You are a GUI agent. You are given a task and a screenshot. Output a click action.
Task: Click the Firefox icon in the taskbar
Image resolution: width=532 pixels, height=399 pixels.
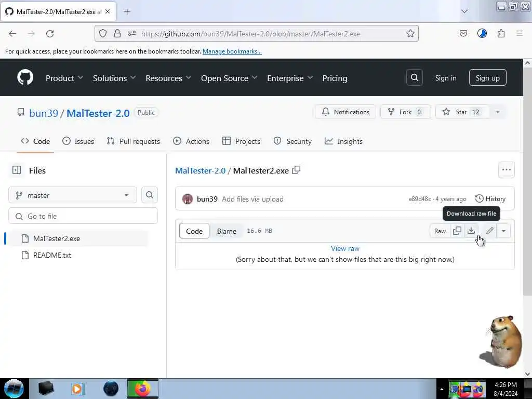click(143, 389)
